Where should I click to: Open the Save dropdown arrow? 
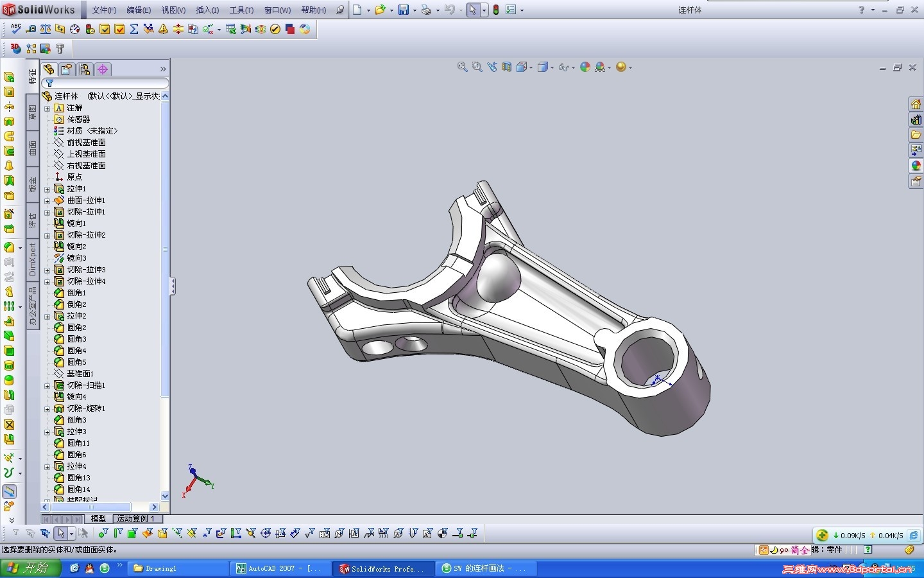pyautogui.click(x=415, y=10)
